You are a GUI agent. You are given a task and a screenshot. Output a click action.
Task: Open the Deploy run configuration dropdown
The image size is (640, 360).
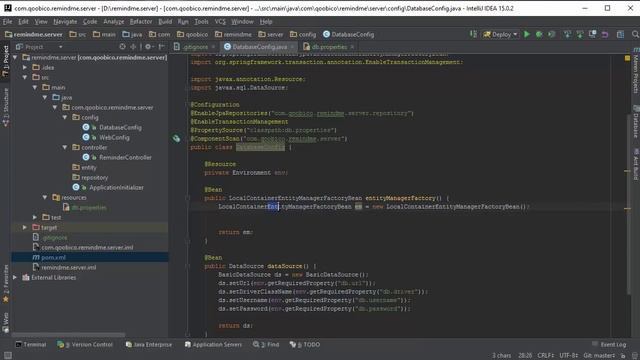click(500, 34)
